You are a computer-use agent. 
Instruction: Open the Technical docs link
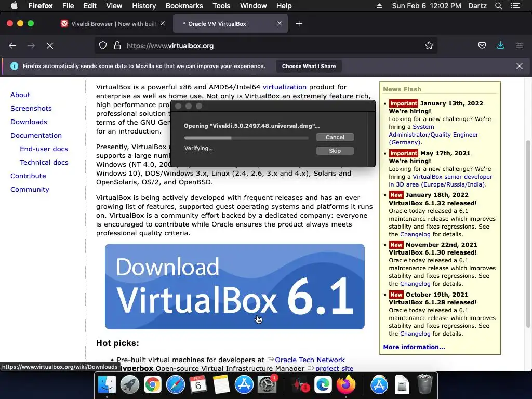44,163
